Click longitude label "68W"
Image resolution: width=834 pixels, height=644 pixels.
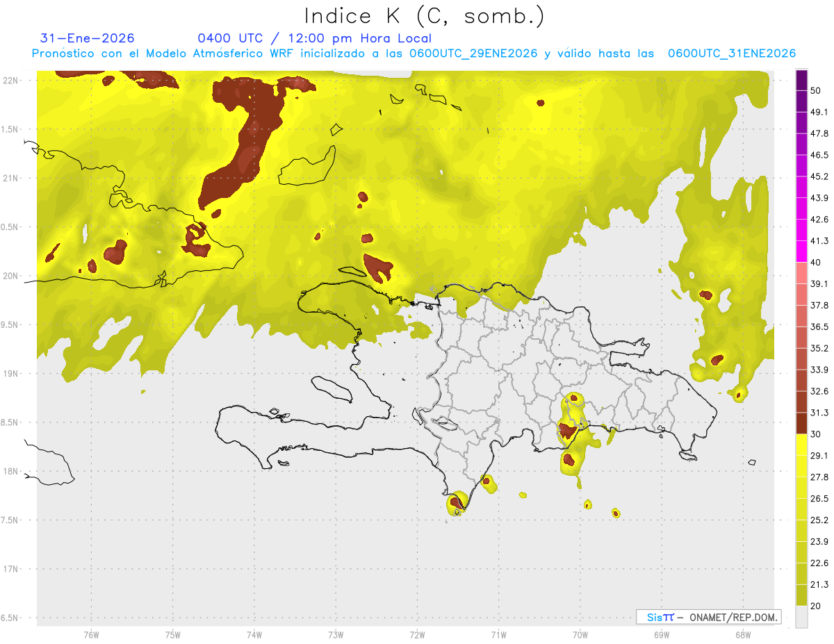(743, 634)
